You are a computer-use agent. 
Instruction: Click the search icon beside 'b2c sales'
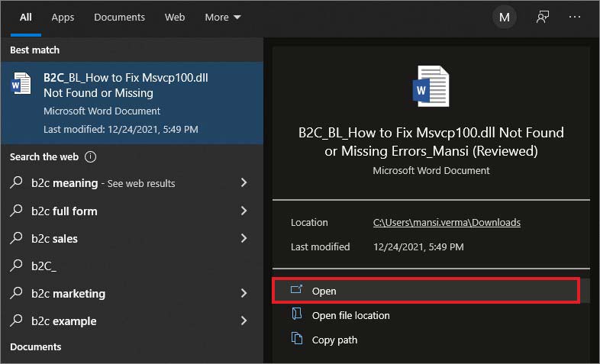16,238
